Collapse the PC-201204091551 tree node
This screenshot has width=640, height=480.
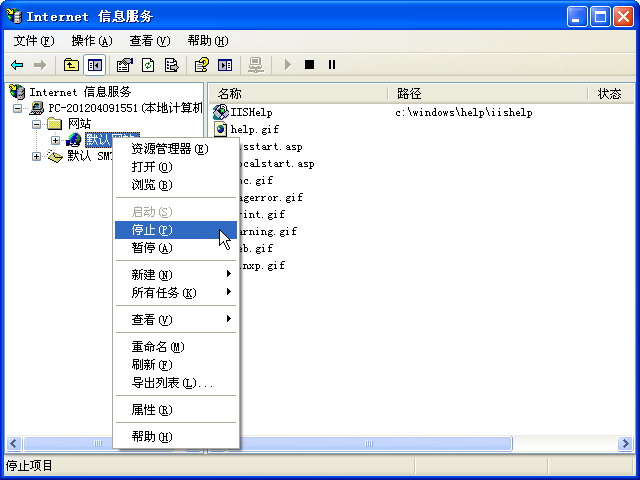[17, 108]
